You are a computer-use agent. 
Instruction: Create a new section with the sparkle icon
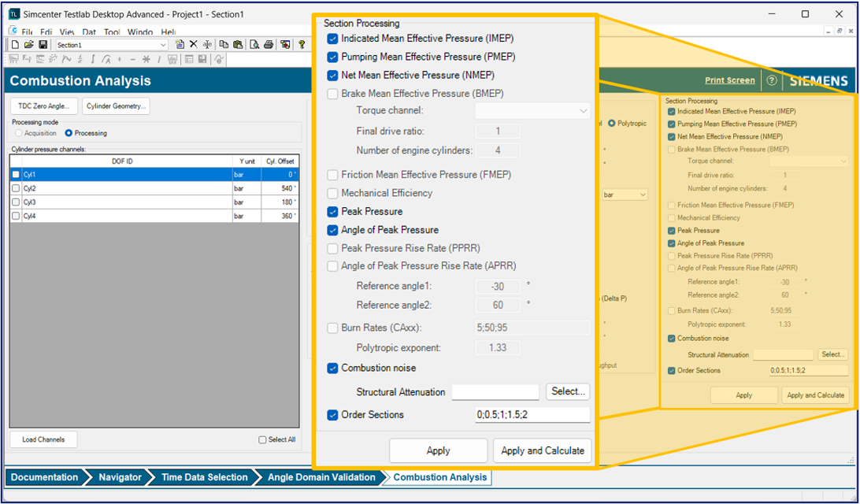180,45
